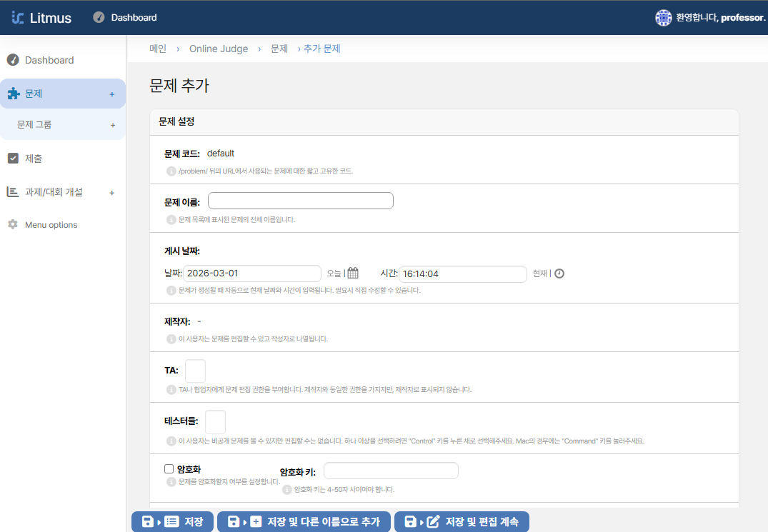Image resolution: width=768 pixels, height=532 pixels.
Task: Click the calendar icon next to 오늘
Action: tap(353, 273)
